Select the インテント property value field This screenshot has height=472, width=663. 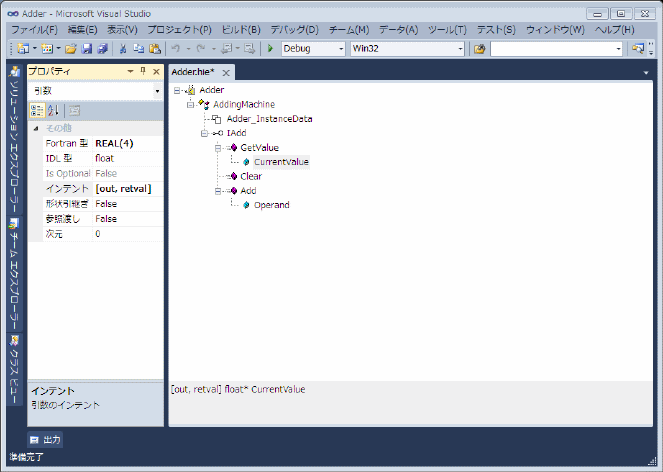[x=128, y=188]
